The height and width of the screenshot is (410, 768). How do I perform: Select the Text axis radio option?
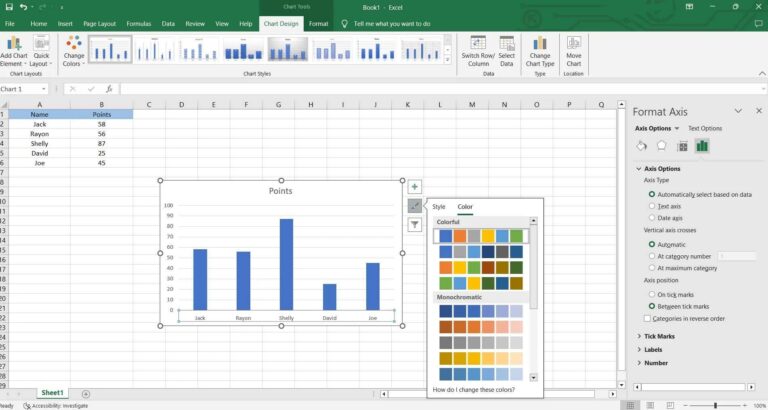pos(651,206)
